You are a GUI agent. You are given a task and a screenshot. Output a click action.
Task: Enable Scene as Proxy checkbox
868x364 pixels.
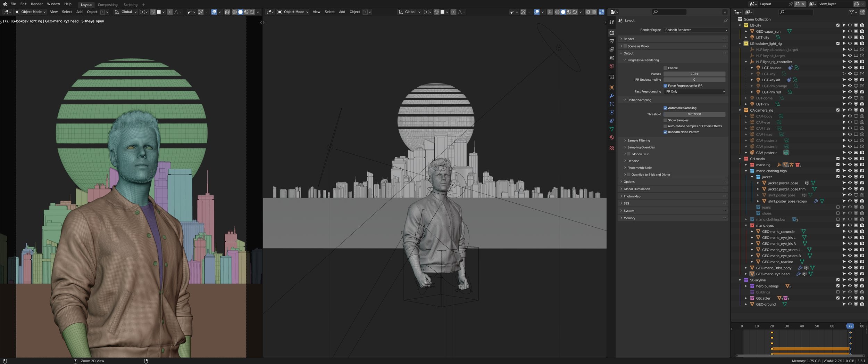click(625, 46)
